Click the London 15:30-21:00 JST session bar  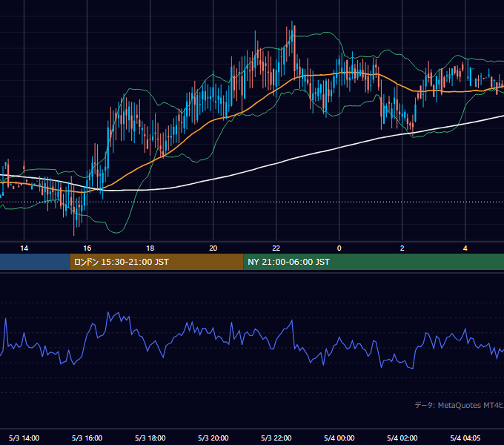point(156,262)
